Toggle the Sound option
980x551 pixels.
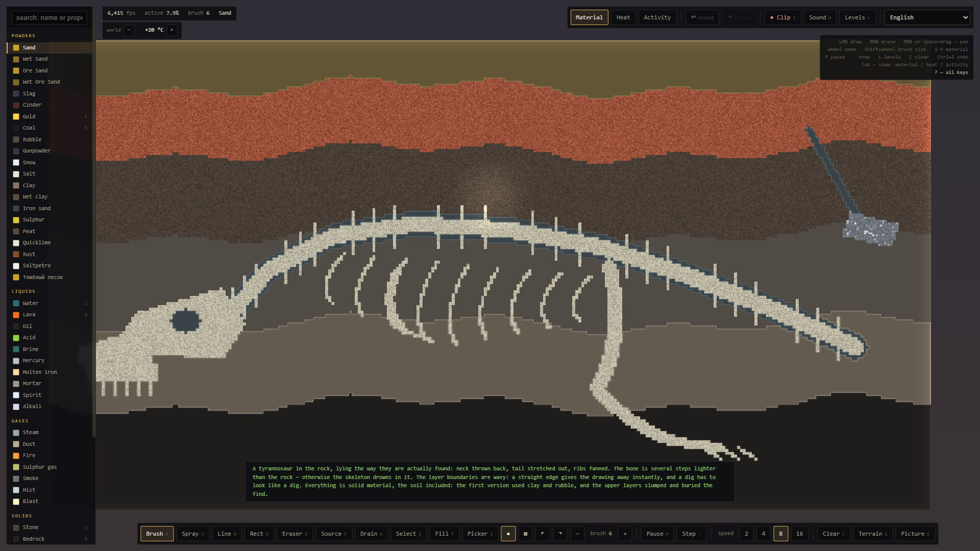820,17
